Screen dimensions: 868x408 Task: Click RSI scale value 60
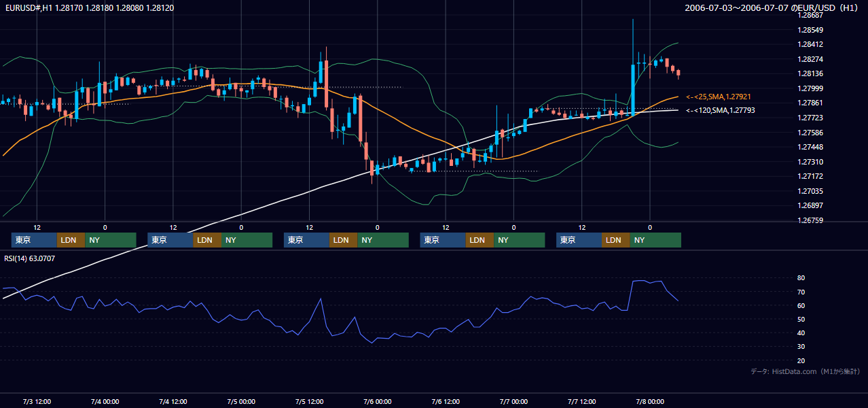coord(801,305)
